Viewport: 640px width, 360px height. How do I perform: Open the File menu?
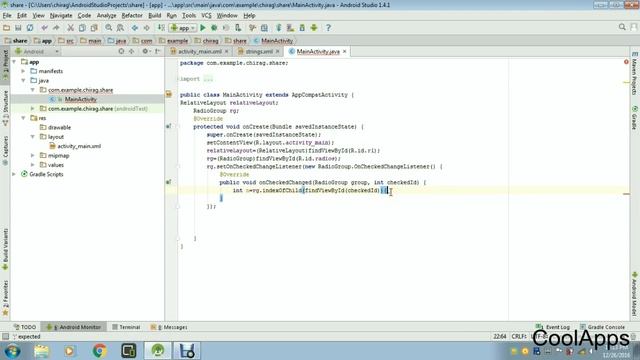[7, 16]
